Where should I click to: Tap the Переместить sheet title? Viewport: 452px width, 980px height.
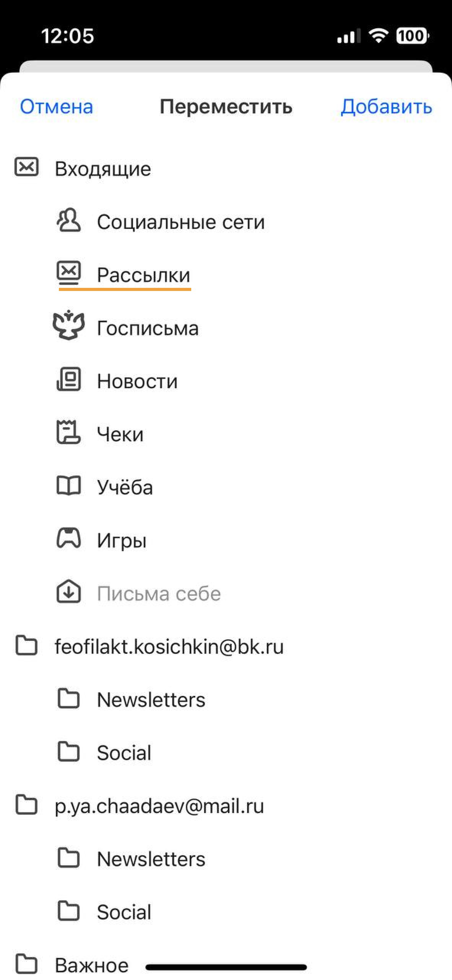tap(226, 107)
